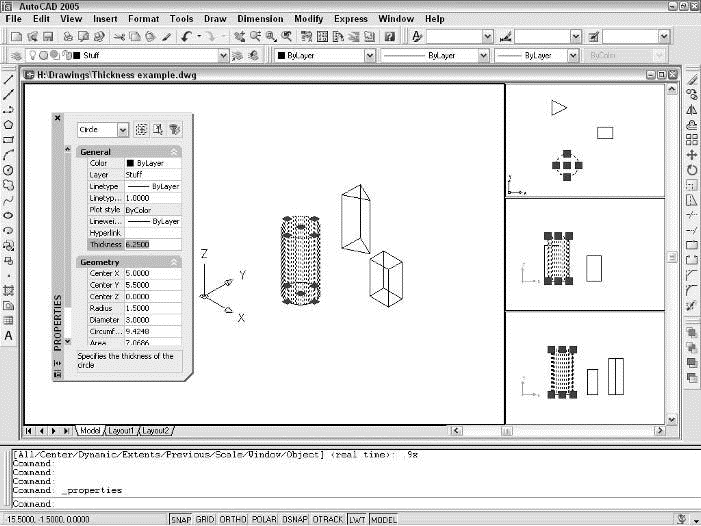
Task: Toggle OTRACK in status bar
Action: tap(328, 519)
